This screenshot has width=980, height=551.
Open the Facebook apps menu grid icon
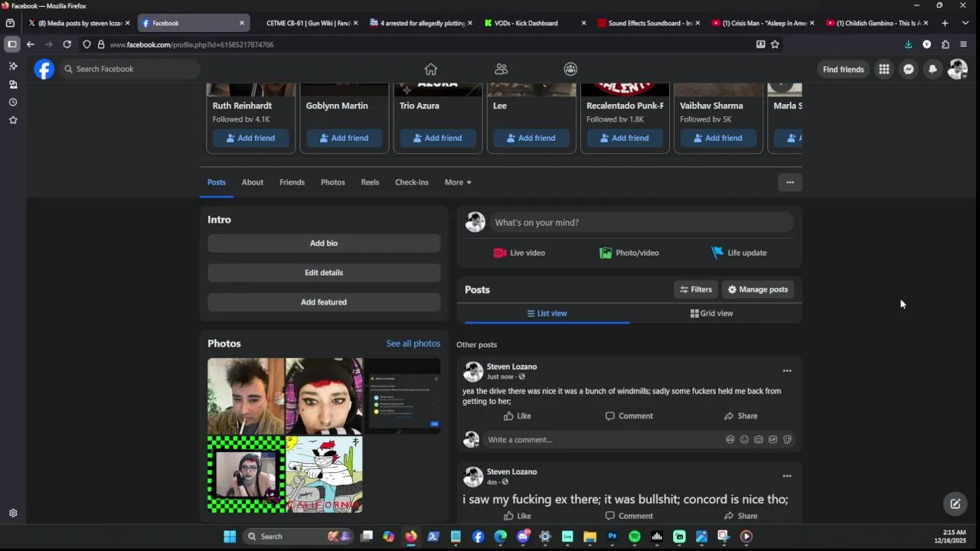[884, 69]
